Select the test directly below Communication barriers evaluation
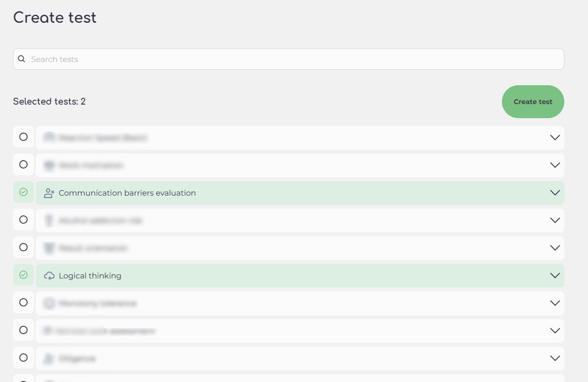 tap(23, 220)
